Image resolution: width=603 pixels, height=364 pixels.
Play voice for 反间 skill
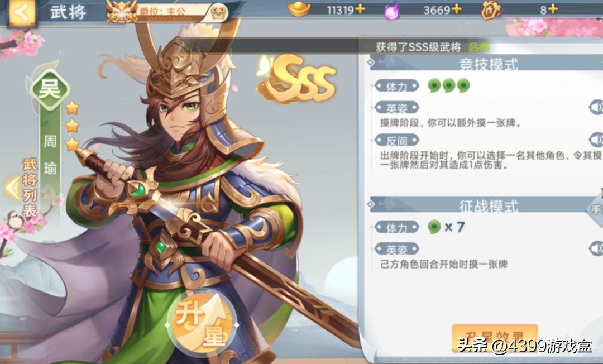coord(596,140)
